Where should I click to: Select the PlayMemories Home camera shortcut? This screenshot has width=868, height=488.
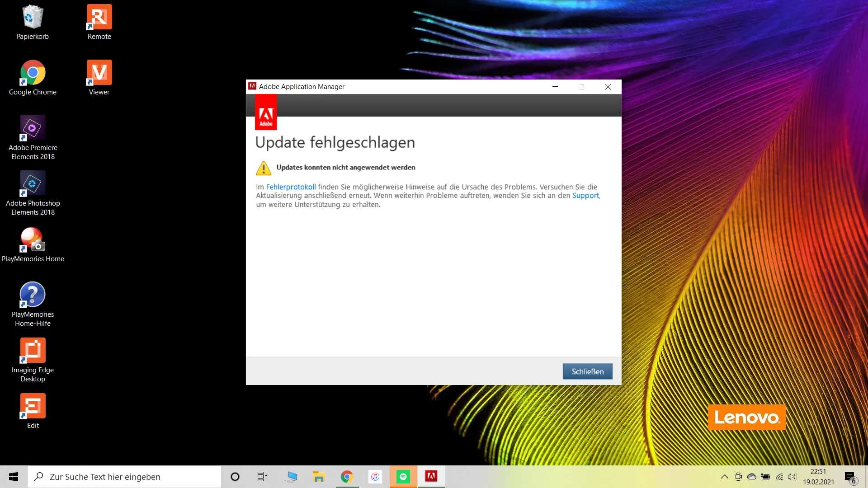33,245
